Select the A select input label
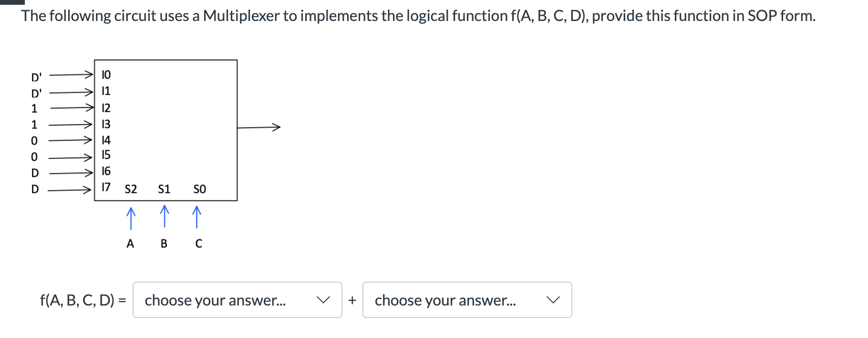This screenshot has height=338, width=868. point(130,243)
